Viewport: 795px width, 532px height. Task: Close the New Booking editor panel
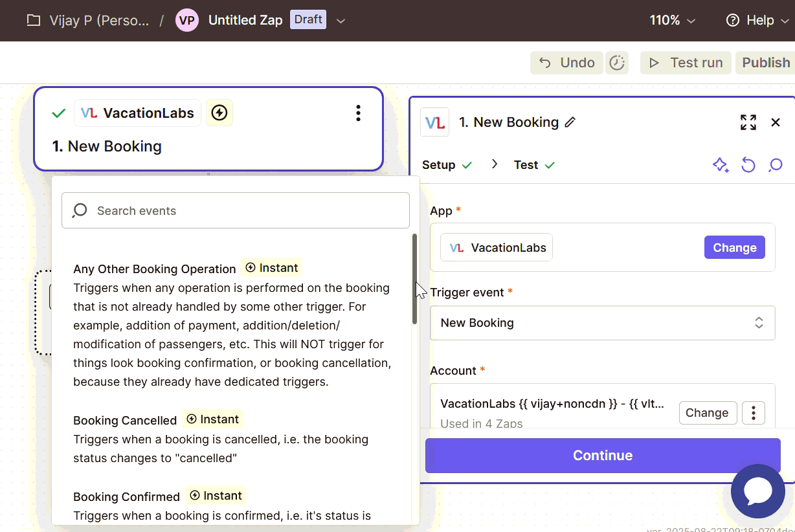click(775, 122)
